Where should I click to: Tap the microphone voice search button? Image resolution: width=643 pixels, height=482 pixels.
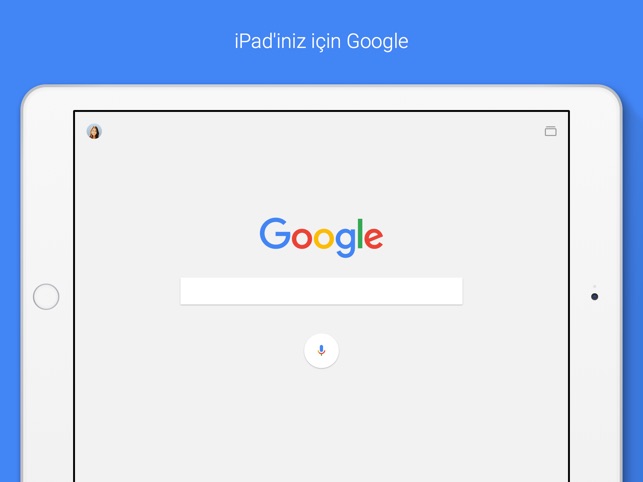[x=322, y=350]
